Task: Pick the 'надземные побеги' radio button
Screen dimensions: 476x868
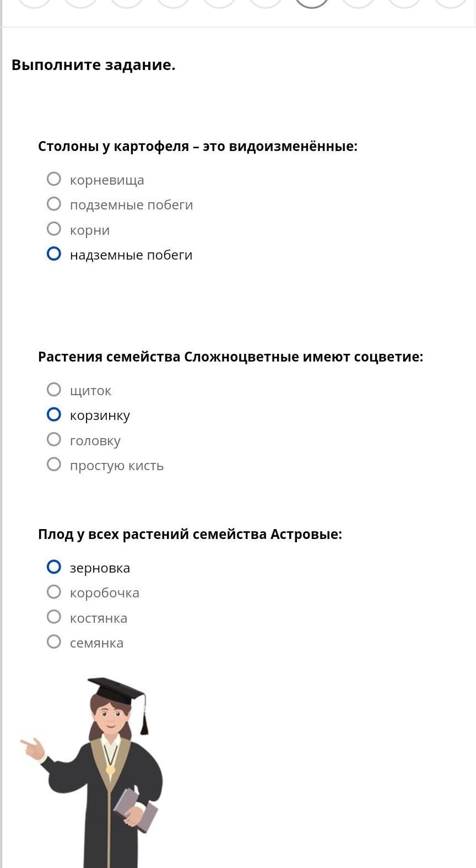Action: [x=54, y=254]
